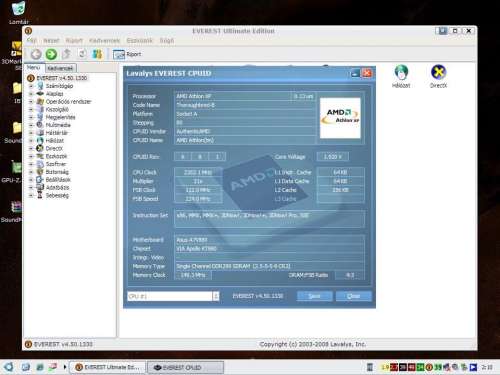Click the system tray clock
Screen dimensions: 500x375
point(487,367)
